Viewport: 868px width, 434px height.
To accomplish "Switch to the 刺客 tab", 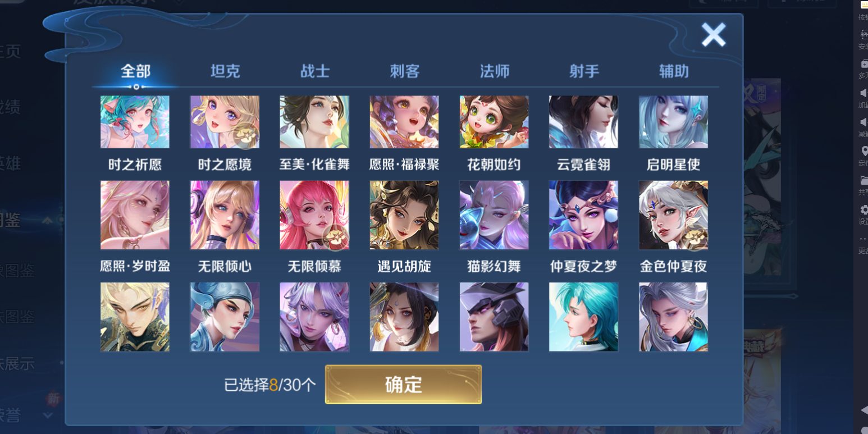I will [405, 71].
